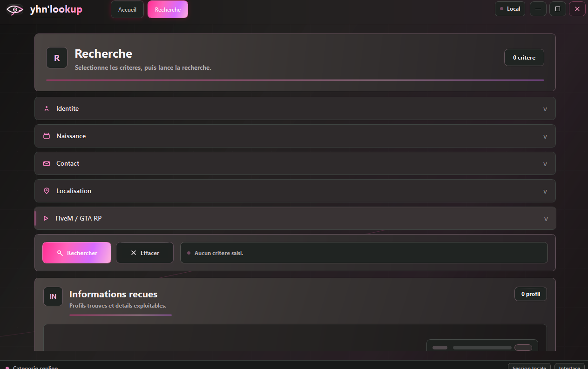Select the Recherche tab
Viewport: 588px width, 369px height.
[168, 9]
